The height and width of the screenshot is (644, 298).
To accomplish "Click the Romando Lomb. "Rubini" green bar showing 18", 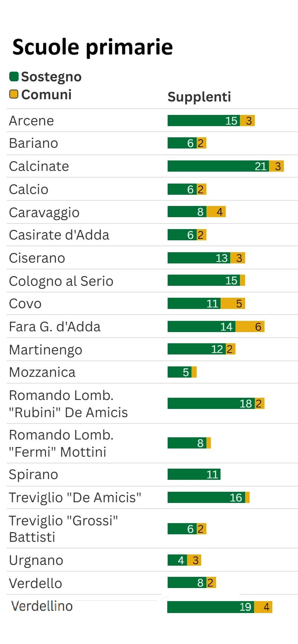I will 211,403.
